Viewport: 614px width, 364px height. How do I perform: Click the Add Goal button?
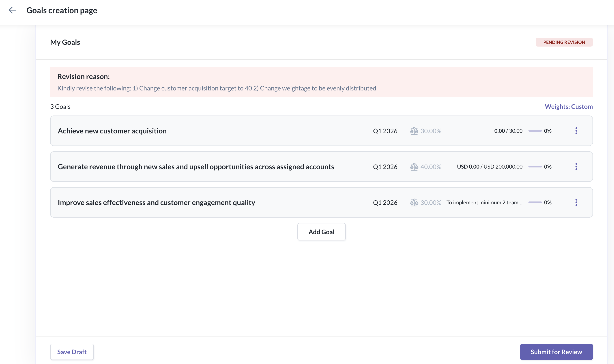[321, 231]
